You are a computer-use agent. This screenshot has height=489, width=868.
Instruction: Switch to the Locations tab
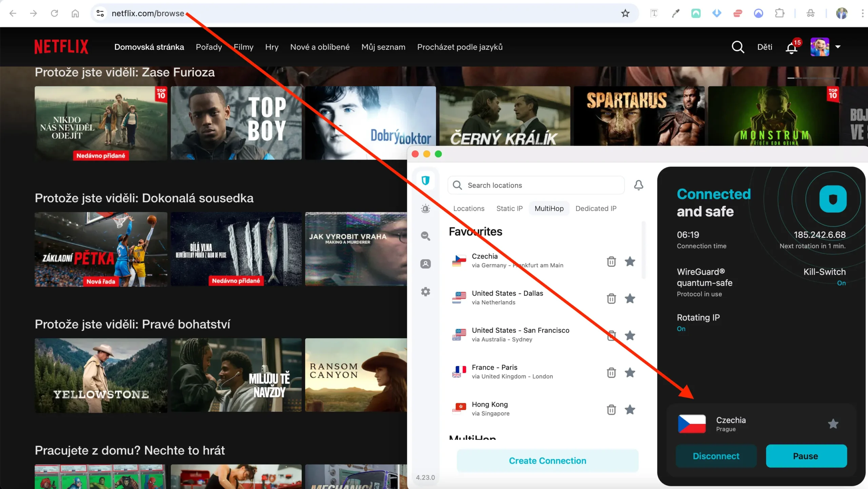(469, 208)
